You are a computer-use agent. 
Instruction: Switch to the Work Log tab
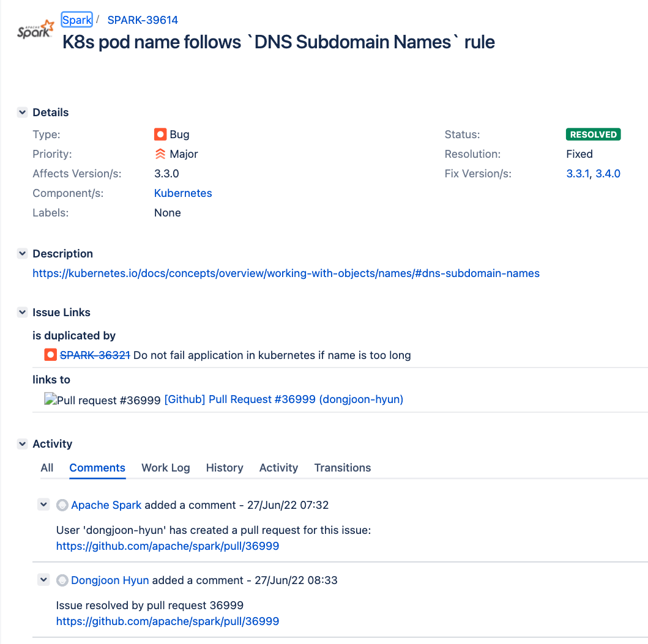165,467
